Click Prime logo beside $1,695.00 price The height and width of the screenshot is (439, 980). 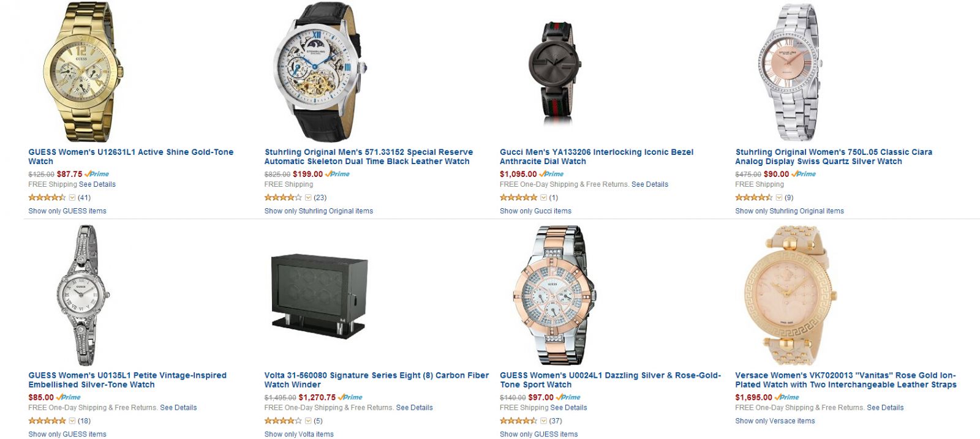point(787,398)
